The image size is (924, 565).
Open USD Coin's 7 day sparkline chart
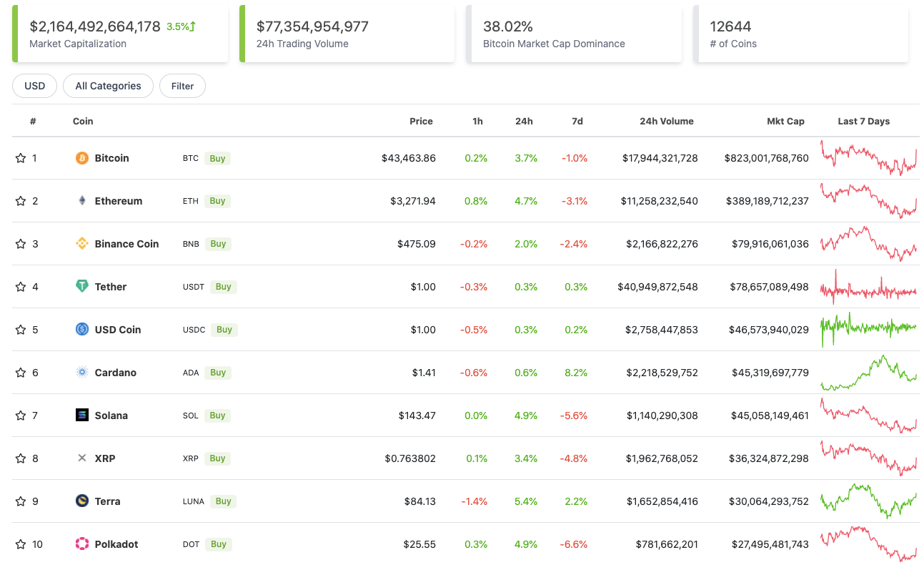coord(868,330)
